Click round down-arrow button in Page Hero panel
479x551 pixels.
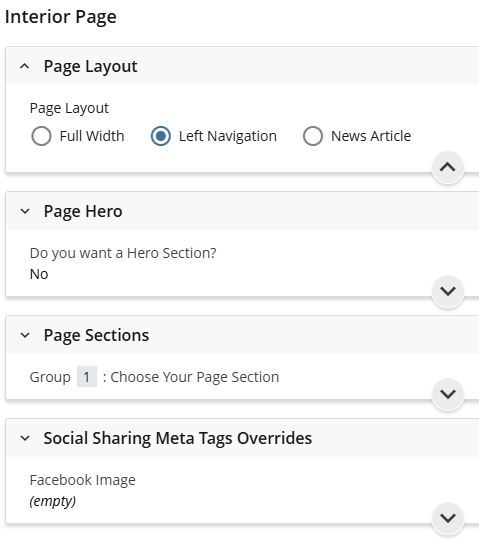[x=448, y=291]
